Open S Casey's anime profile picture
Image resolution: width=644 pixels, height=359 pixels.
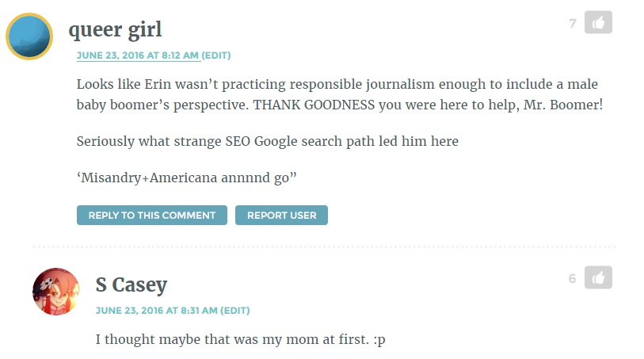[x=56, y=292]
